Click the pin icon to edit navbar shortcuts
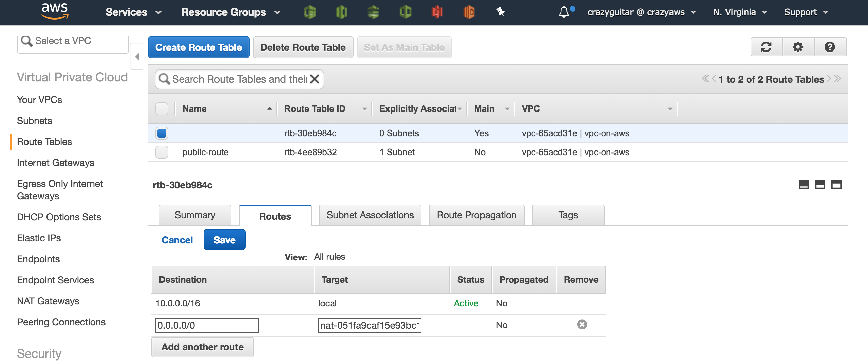This screenshot has height=364, width=868. 501,12
